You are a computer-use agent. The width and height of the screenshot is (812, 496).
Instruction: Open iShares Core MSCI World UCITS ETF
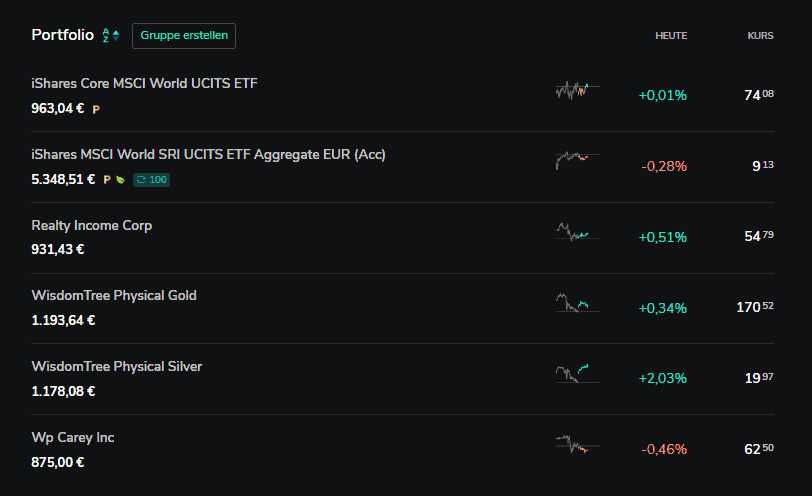(x=402, y=96)
